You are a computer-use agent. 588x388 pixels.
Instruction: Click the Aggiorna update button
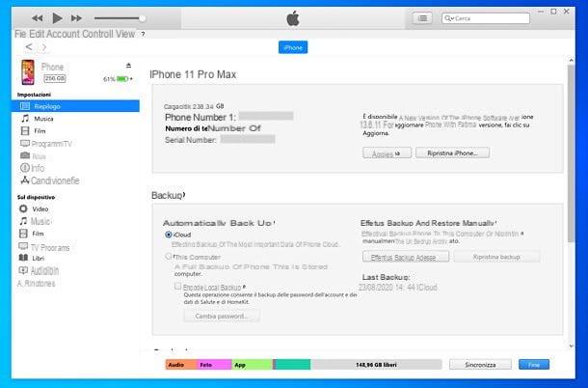[387, 153]
